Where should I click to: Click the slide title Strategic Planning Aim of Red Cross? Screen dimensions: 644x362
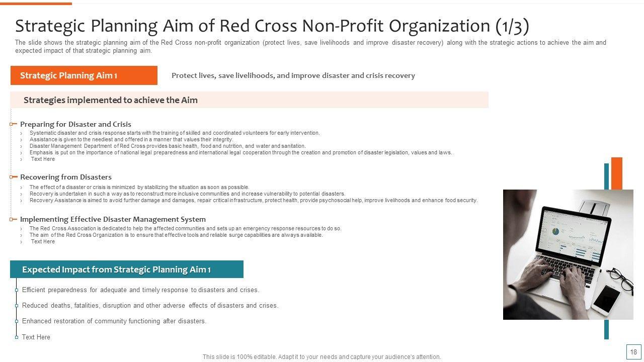coord(272,26)
